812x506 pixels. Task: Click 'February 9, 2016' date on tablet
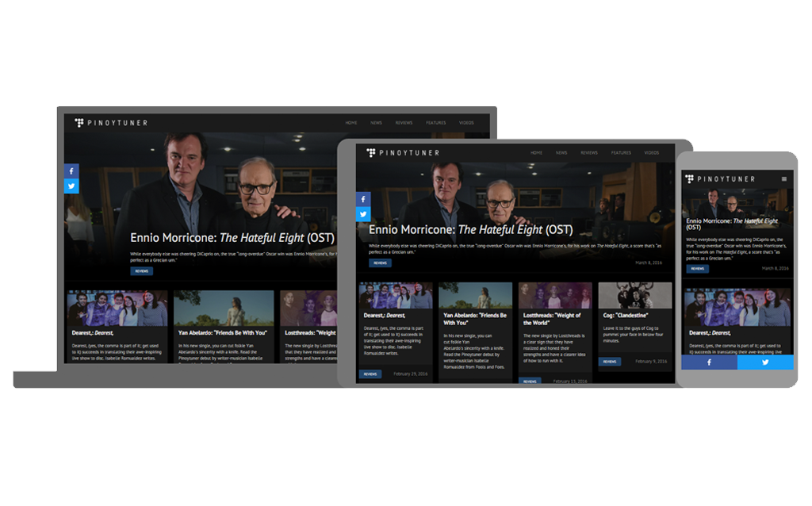tap(652, 362)
